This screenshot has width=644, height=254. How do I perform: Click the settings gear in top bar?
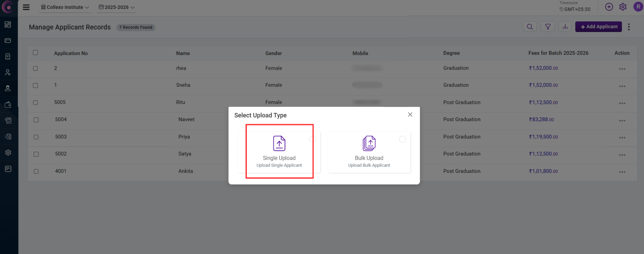[623, 7]
